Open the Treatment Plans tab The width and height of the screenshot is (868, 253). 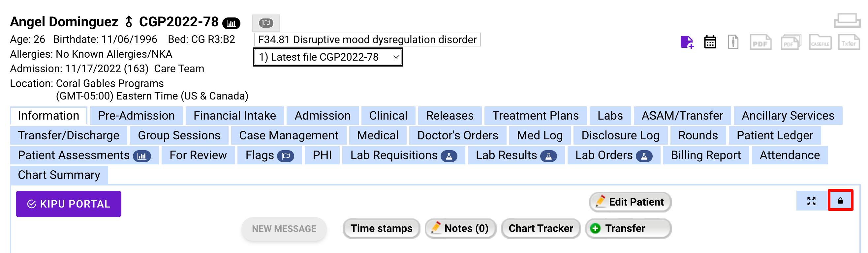[535, 116]
